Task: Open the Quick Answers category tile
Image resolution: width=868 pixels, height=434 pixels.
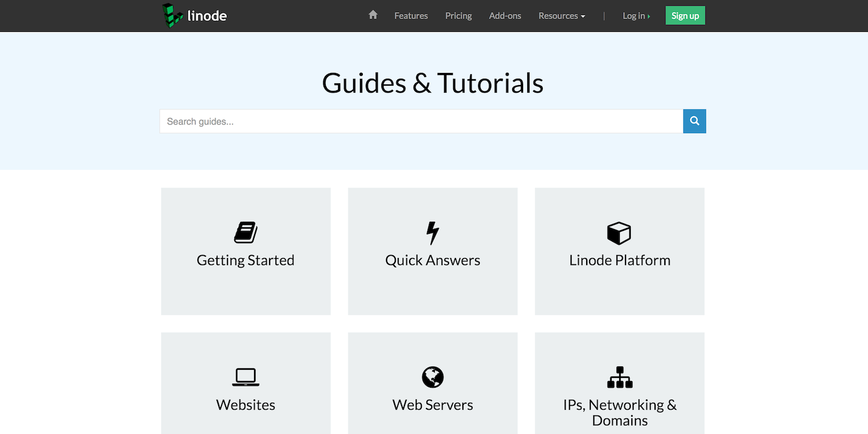Action: click(432, 251)
